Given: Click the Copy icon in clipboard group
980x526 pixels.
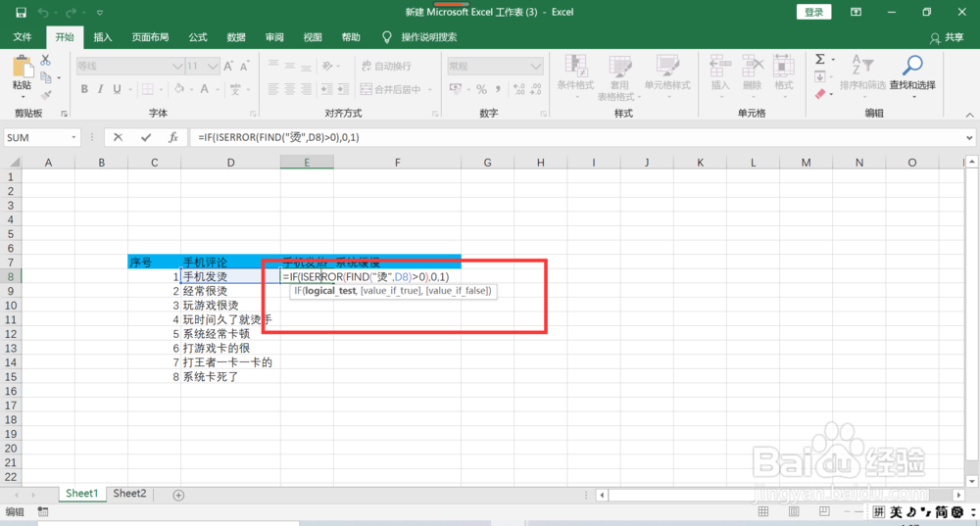Looking at the screenshot, I should [46, 77].
